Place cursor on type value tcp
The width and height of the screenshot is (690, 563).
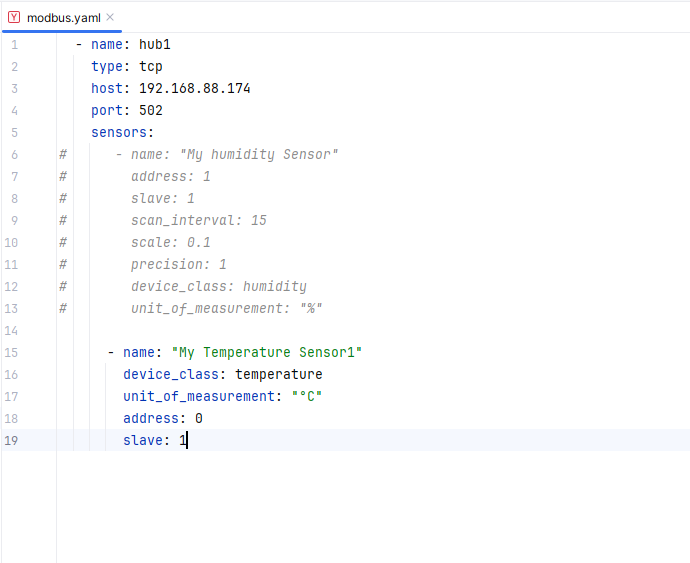tap(151, 66)
